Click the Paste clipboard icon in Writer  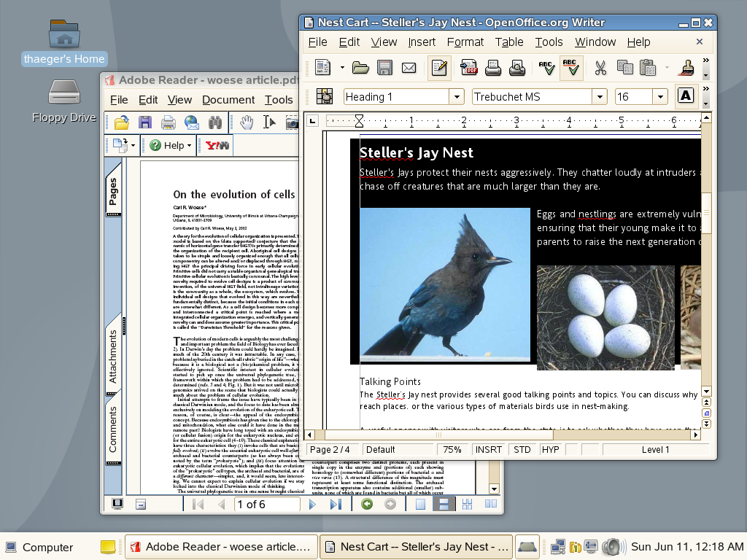648,68
